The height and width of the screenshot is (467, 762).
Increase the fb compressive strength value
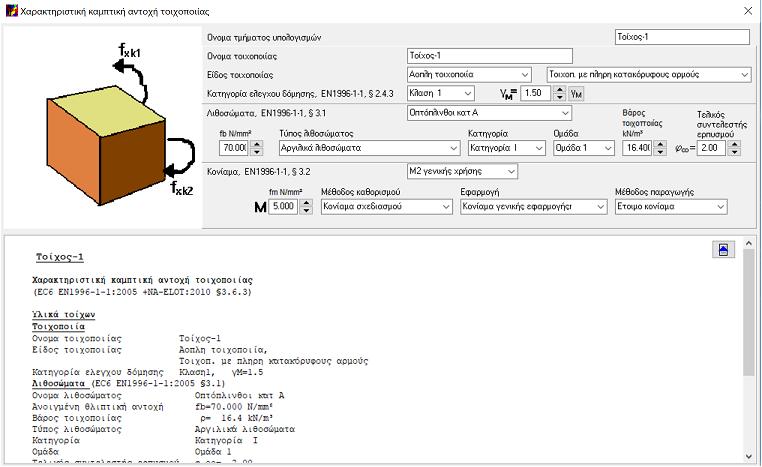tap(257, 145)
